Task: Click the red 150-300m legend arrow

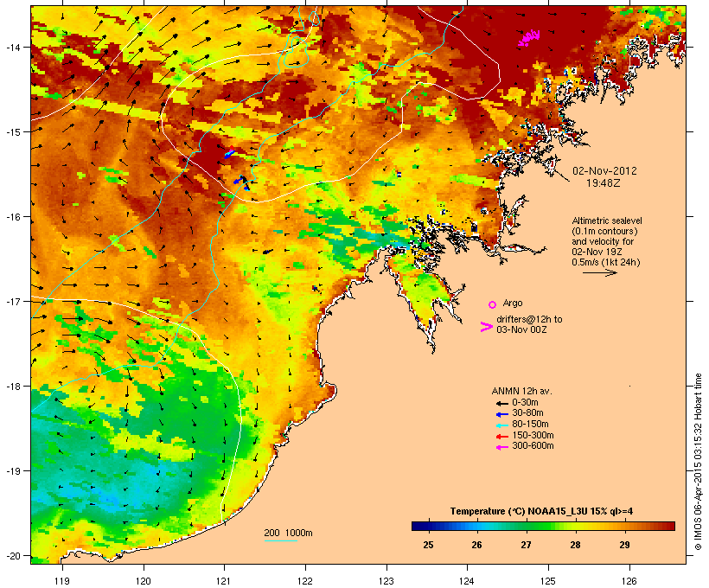Action: (501, 437)
